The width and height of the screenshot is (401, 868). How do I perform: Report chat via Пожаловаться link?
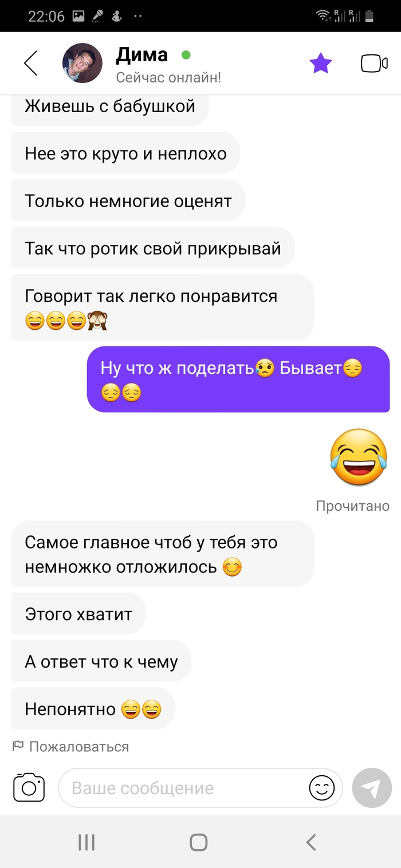[71, 747]
